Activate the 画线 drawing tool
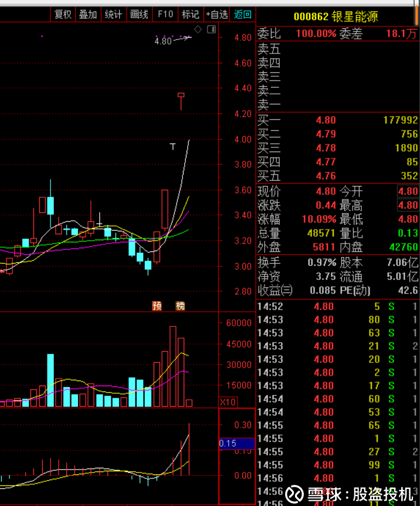The width and height of the screenshot is (420, 506). 140,15
